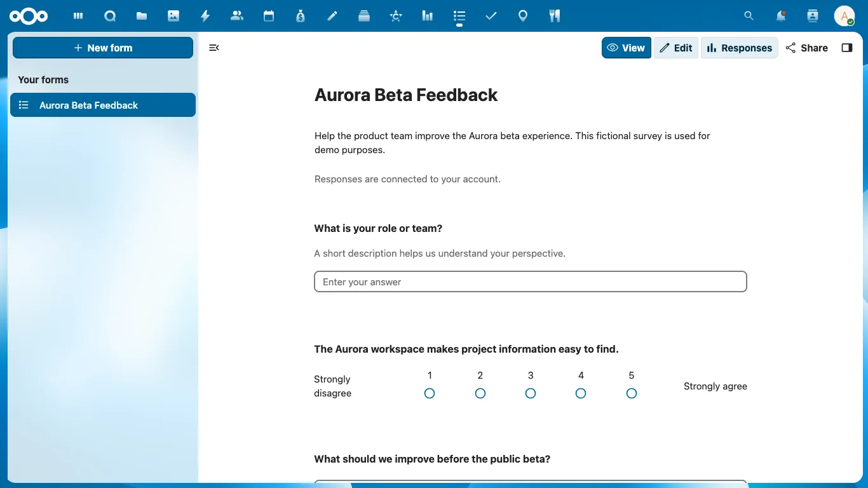Switch to the Responses tab
868x488 pixels.
[x=740, y=48]
